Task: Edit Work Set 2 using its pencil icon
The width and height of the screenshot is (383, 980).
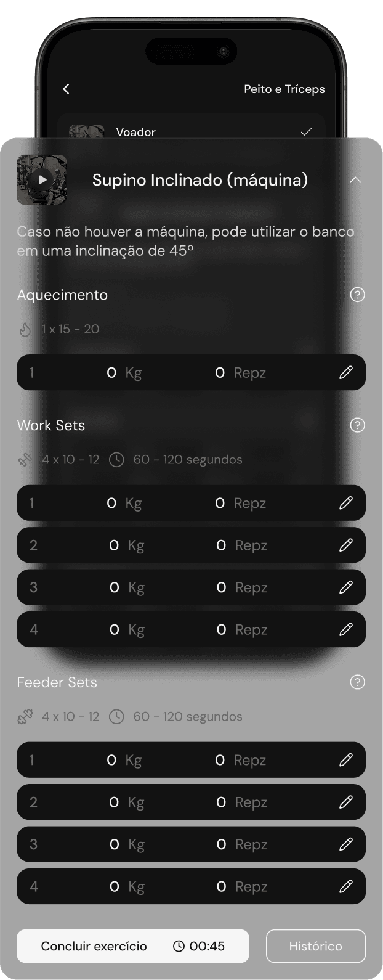Action: pos(346,545)
